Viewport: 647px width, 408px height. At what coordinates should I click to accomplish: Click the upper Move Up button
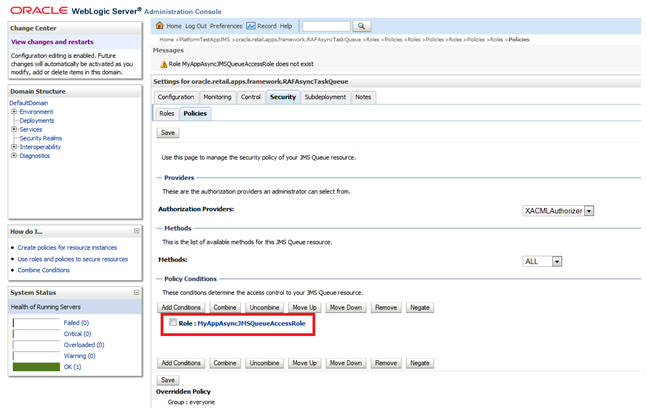coord(305,308)
